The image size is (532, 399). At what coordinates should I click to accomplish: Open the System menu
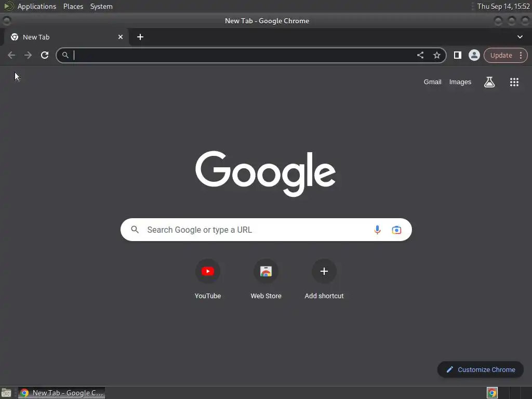click(x=101, y=6)
